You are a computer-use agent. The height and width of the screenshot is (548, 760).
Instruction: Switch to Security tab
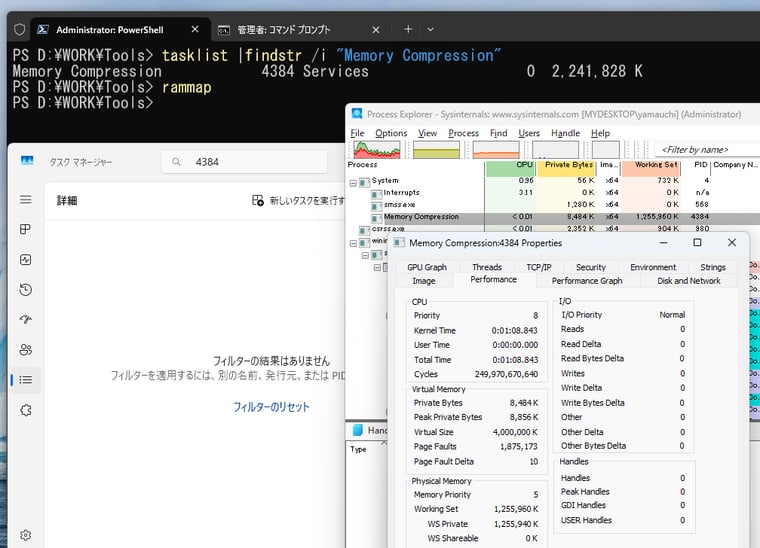pos(591,267)
